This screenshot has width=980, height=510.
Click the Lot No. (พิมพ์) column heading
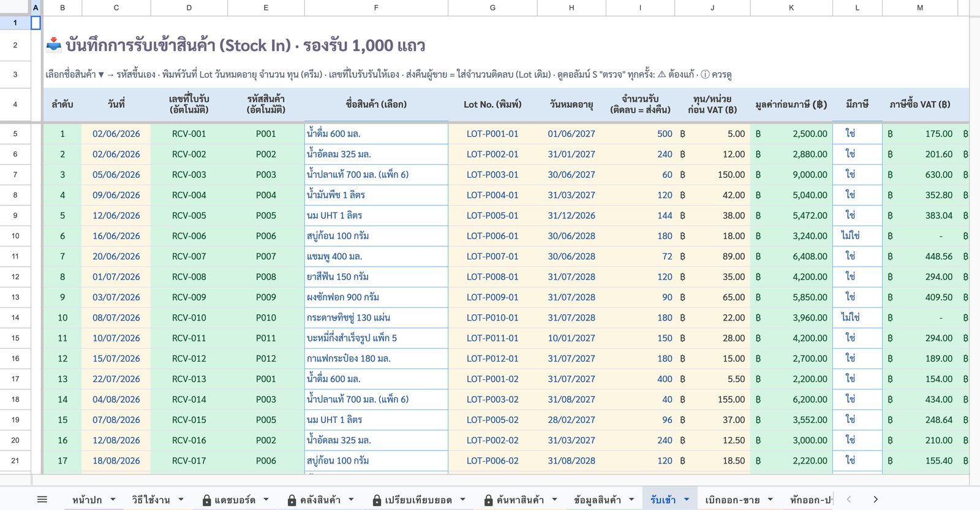pyautogui.click(x=492, y=104)
